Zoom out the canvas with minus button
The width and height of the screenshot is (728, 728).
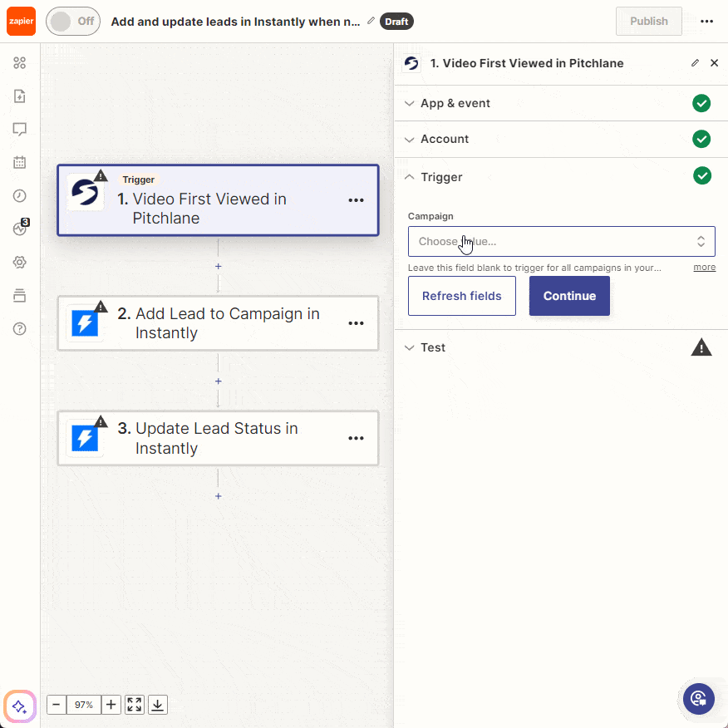[57, 705]
